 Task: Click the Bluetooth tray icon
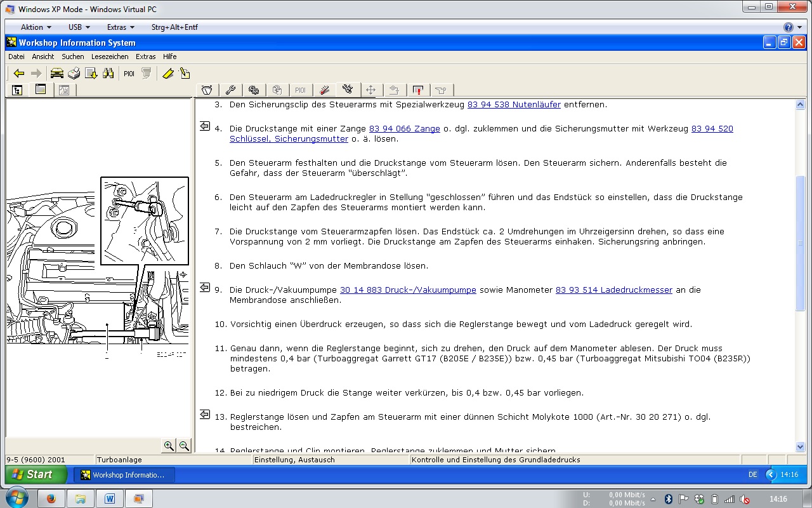click(x=668, y=499)
